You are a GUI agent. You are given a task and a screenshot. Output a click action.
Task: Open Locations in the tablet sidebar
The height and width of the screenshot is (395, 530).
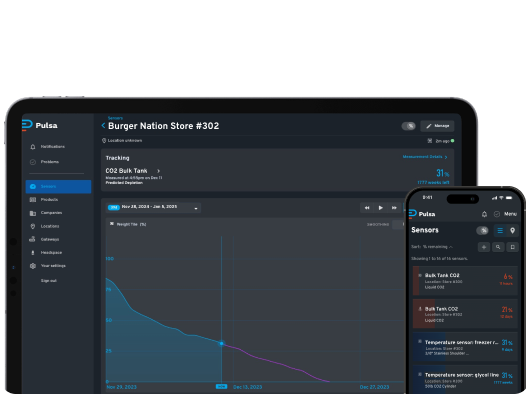click(50, 226)
